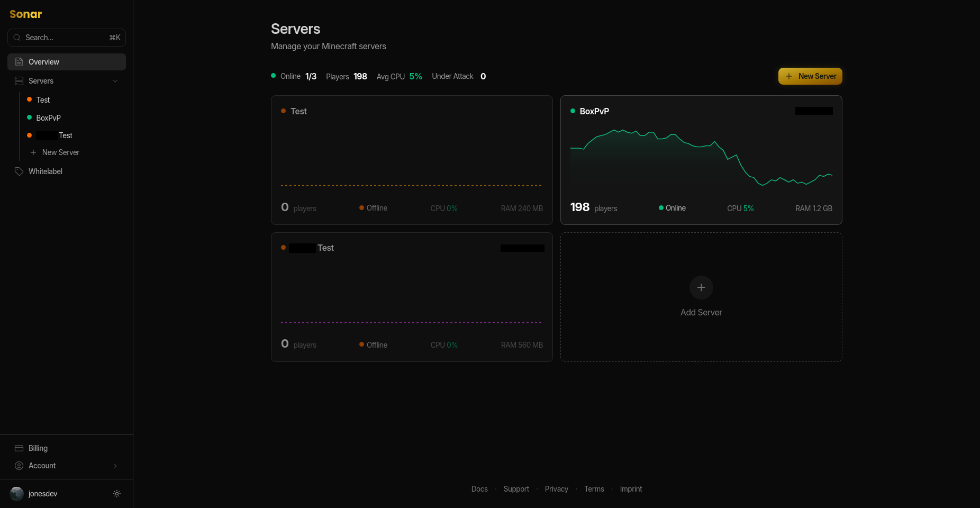Viewport: 980px width, 508px height.
Task: Open the Terms footer link
Action: (x=594, y=489)
